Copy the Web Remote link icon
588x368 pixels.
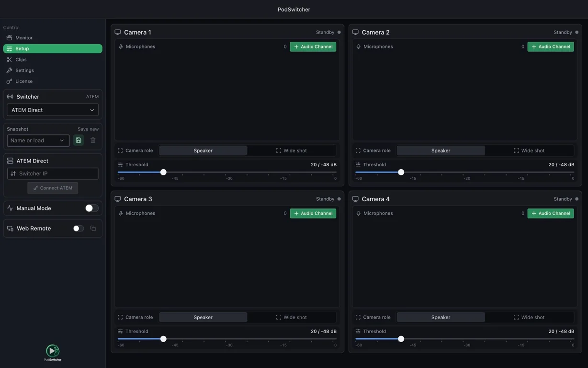93,229
